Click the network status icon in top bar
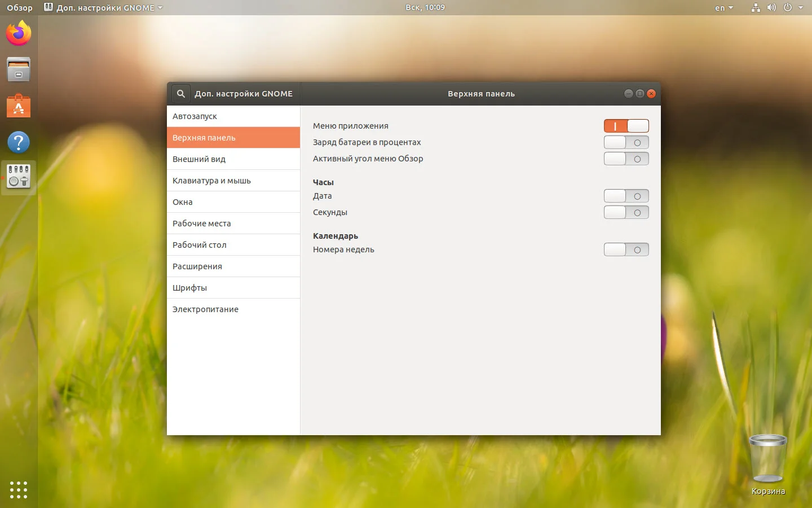 pyautogui.click(x=756, y=8)
